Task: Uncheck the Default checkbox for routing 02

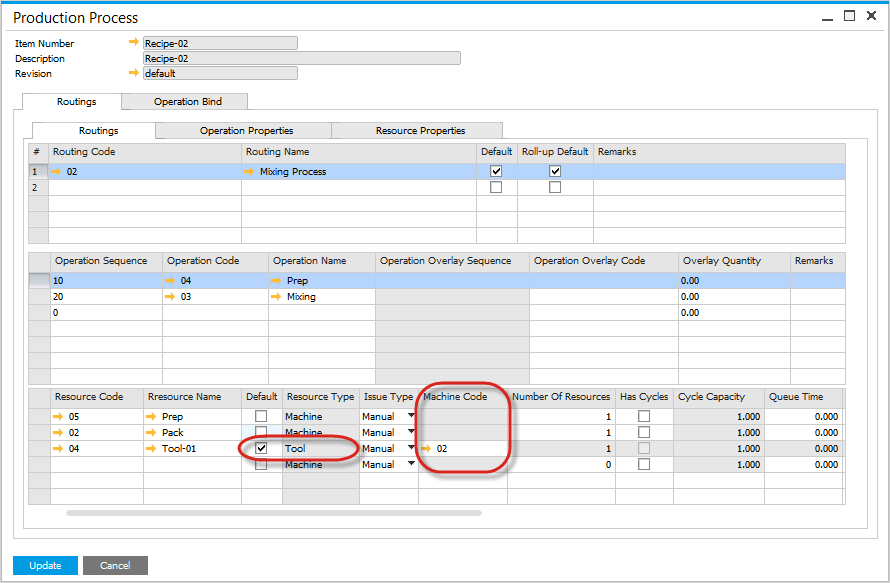Action: pos(495,171)
